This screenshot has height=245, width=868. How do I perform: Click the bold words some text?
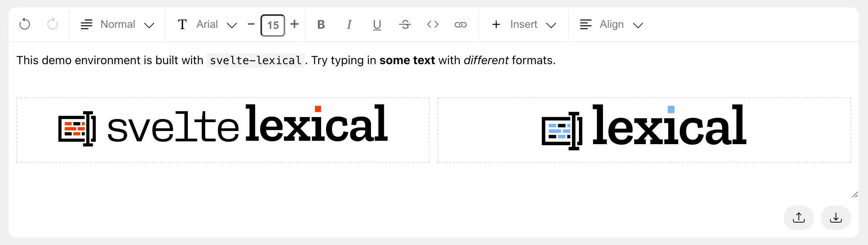coord(407,60)
